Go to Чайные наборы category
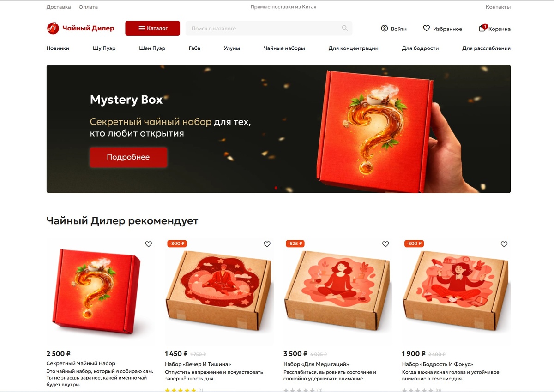 pos(284,48)
